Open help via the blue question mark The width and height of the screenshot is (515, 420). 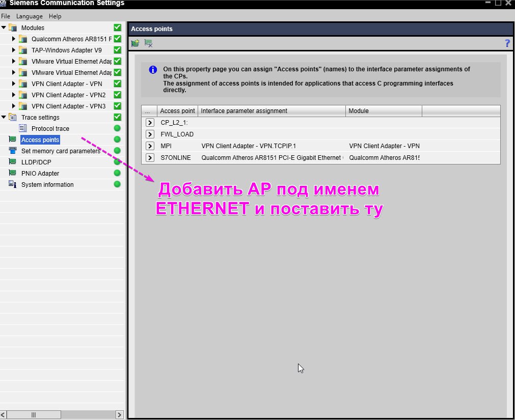pos(507,43)
